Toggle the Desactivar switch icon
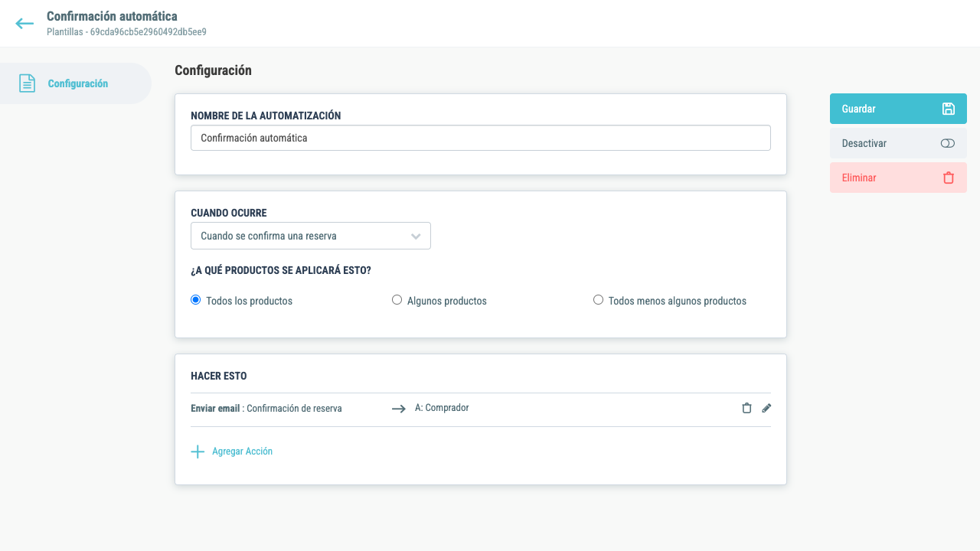980x551 pixels. click(x=948, y=143)
